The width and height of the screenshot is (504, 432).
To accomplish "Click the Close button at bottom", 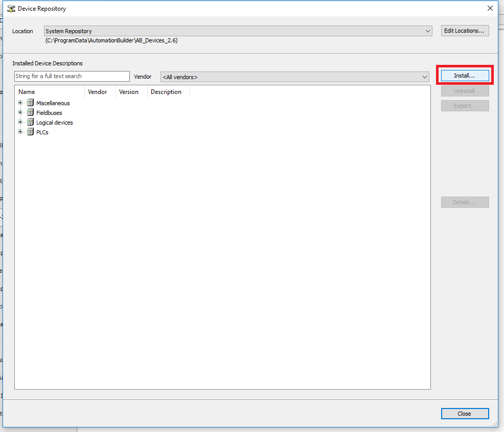I will [465, 414].
